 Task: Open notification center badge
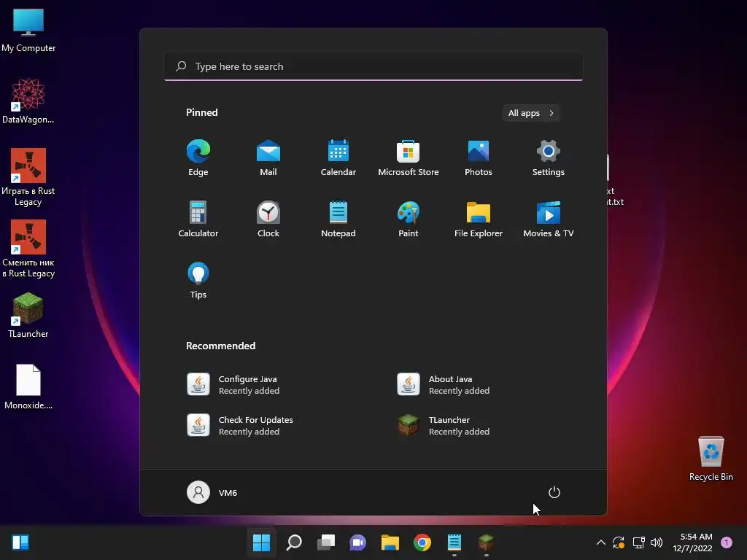coord(727,542)
